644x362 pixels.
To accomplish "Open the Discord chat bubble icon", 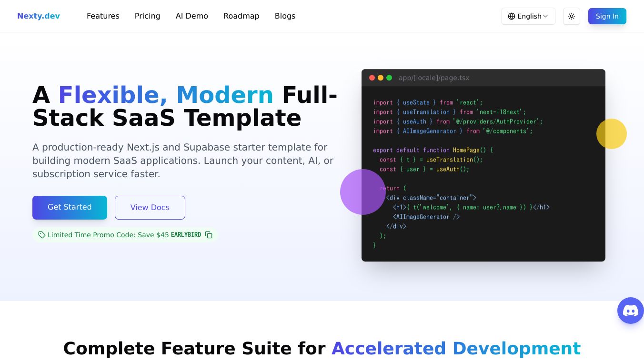I will [631, 311].
